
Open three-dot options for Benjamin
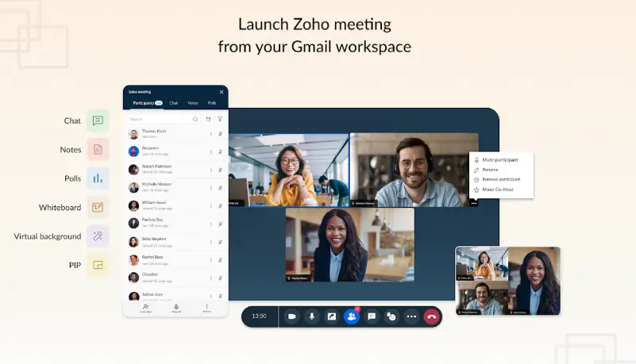tap(210, 151)
